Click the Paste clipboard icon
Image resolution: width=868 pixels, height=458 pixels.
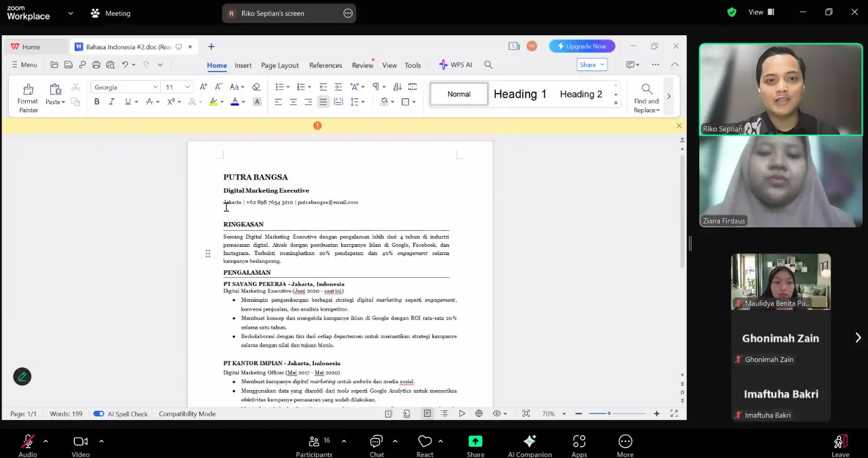(x=55, y=89)
